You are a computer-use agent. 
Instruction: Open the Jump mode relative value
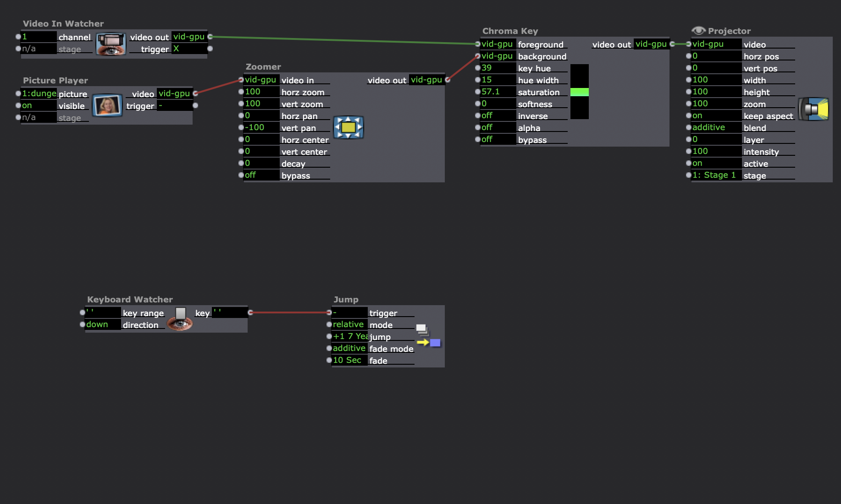pos(349,324)
